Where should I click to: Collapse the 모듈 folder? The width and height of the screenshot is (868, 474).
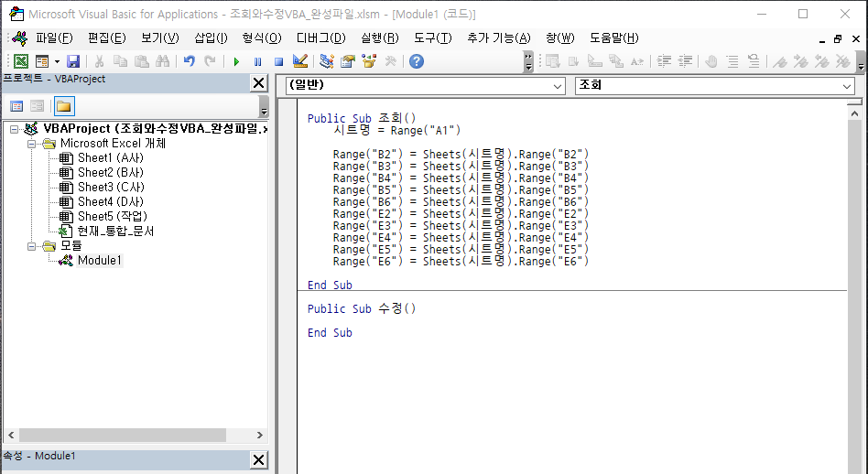pos(31,246)
